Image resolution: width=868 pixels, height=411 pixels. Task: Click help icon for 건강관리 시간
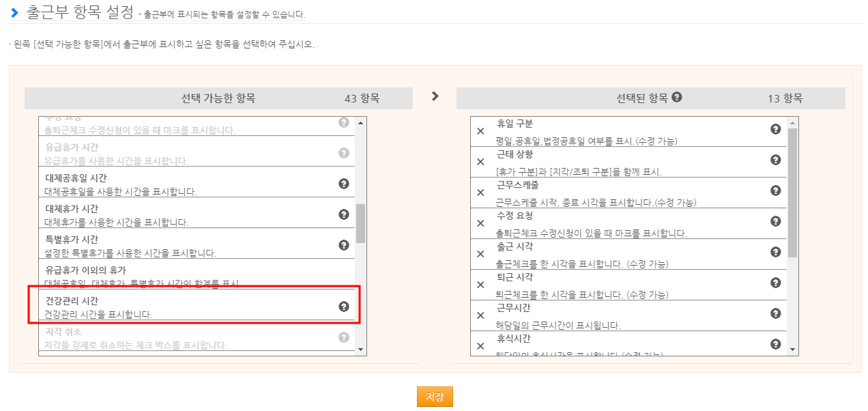(x=344, y=307)
